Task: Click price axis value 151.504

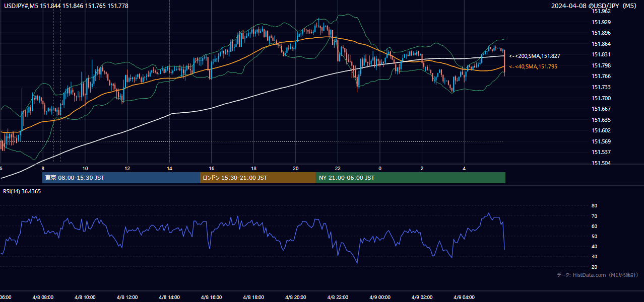Action: (601, 163)
